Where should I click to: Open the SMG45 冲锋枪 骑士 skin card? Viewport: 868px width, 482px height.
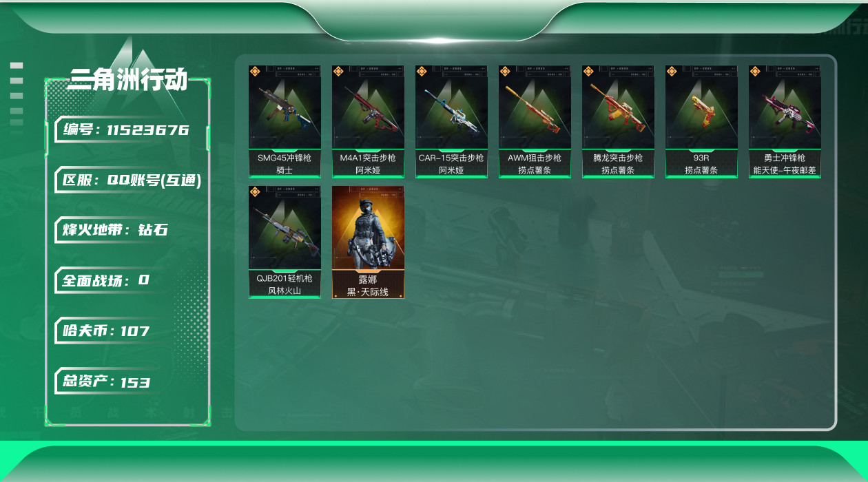click(x=285, y=122)
